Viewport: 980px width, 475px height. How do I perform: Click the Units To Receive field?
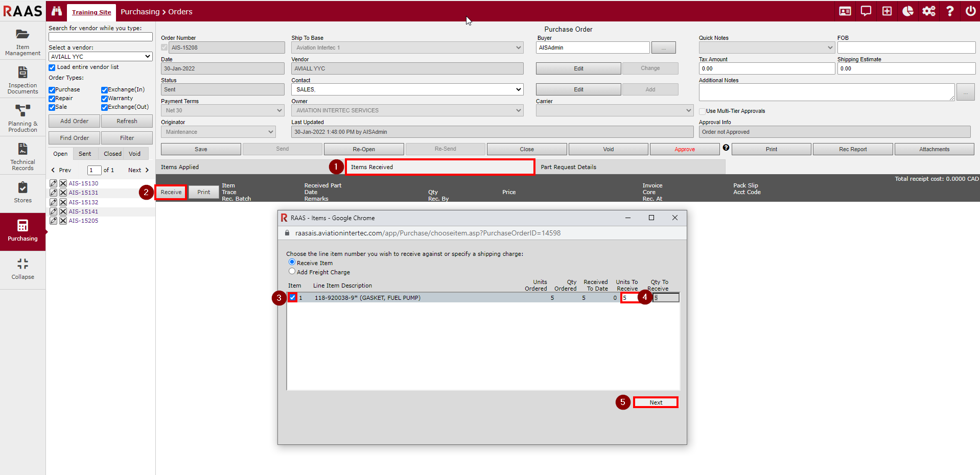tap(629, 298)
